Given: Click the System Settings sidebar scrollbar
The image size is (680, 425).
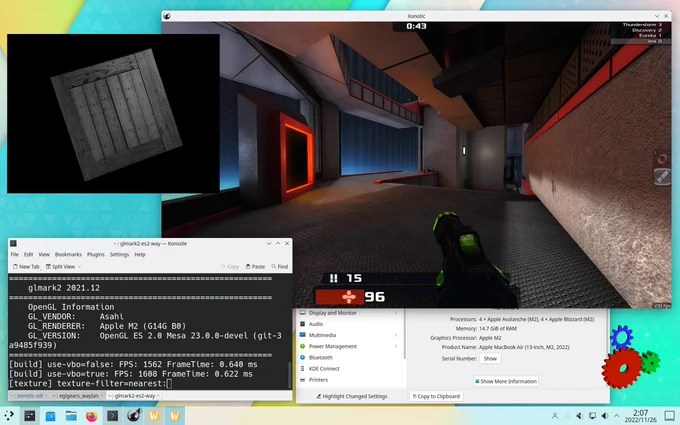Looking at the screenshot, I should [x=405, y=334].
